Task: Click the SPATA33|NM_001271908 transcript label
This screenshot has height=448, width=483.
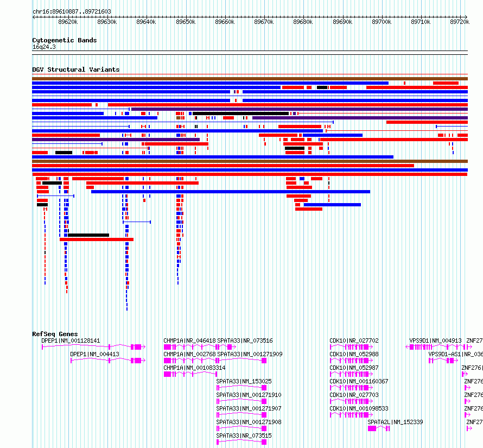Action: (x=249, y=422)
